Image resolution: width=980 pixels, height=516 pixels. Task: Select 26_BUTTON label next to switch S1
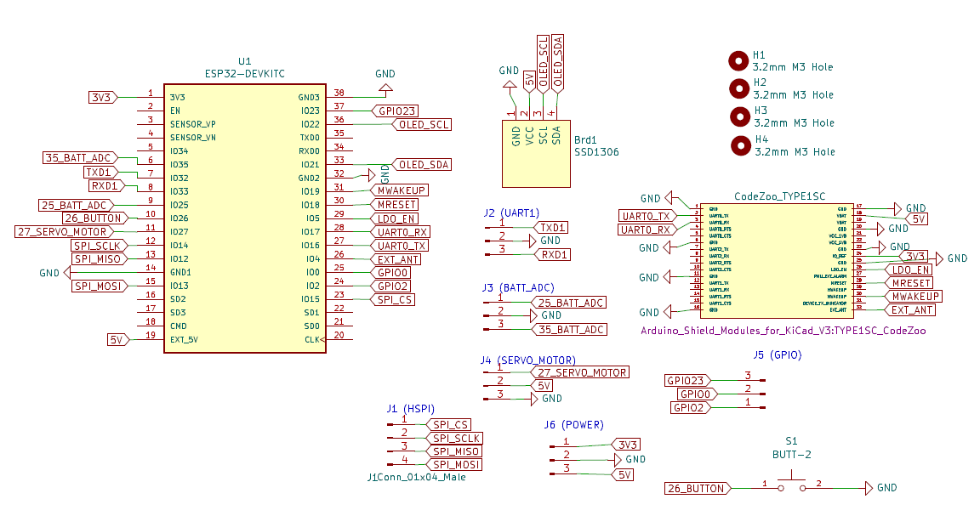coord(698,489)
